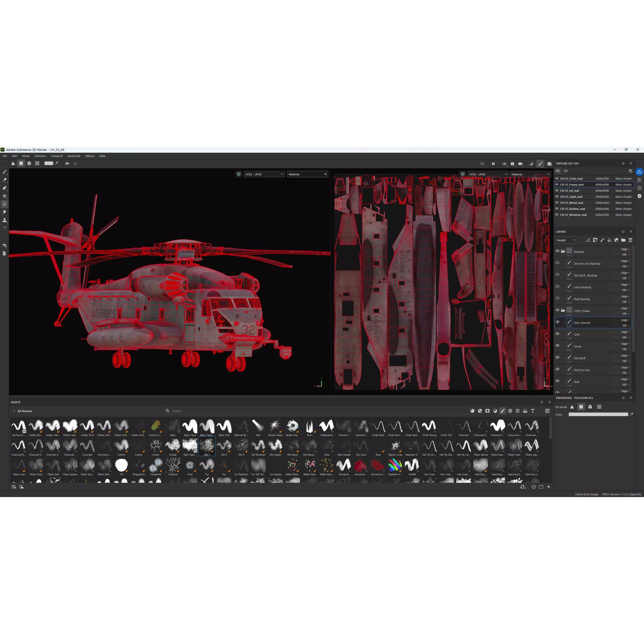The image size is (644, 644).
Task: Hide the Dirt_General layer
Action: (557, 322)
